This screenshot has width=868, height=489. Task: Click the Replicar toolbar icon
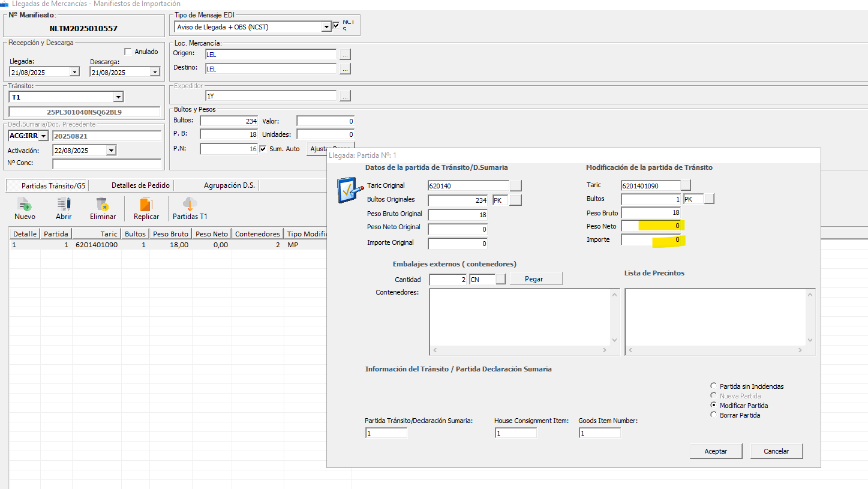[x=146, y=205]
